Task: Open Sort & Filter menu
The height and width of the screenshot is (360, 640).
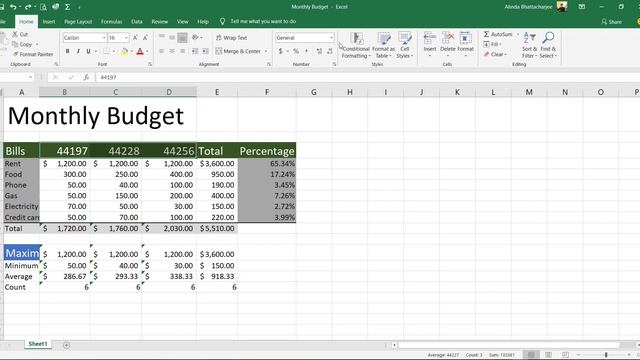Action: tap(529, 45)
